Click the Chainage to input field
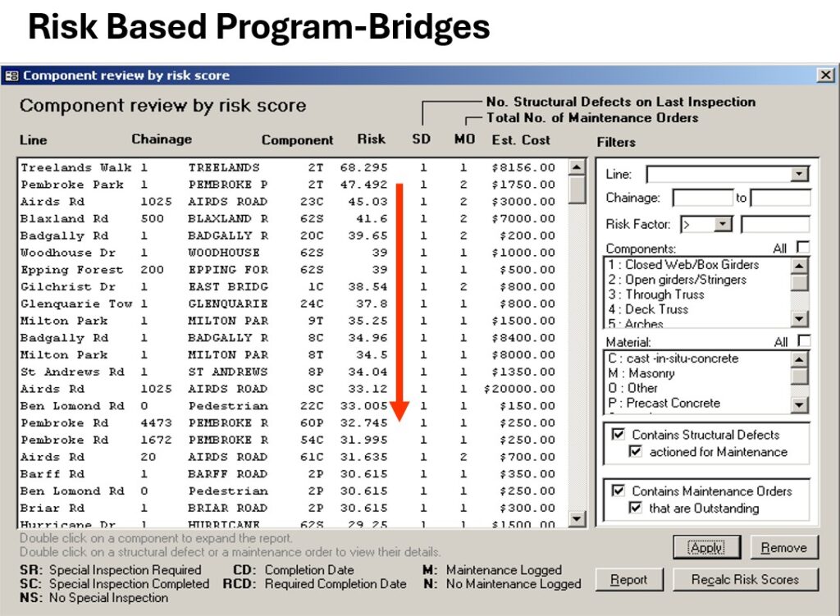 pos(780,198)
